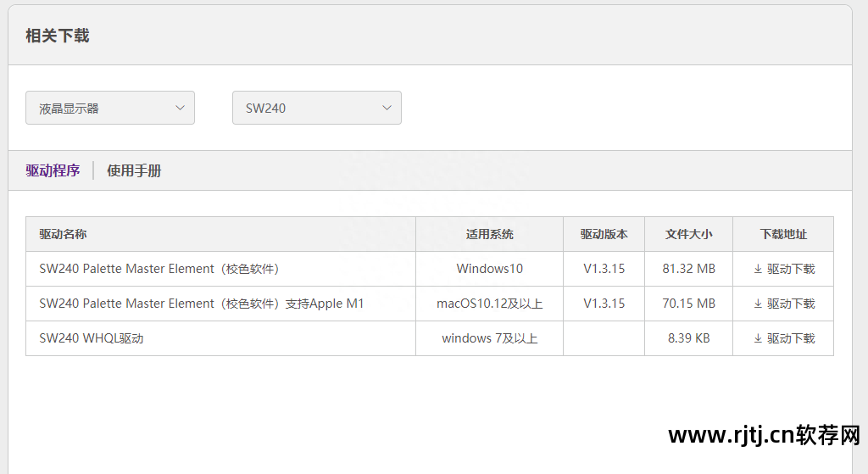This screenshot has width=868, height=474.
Task: Click the Windows10 system cell
Action: click(x=489, y=269)
